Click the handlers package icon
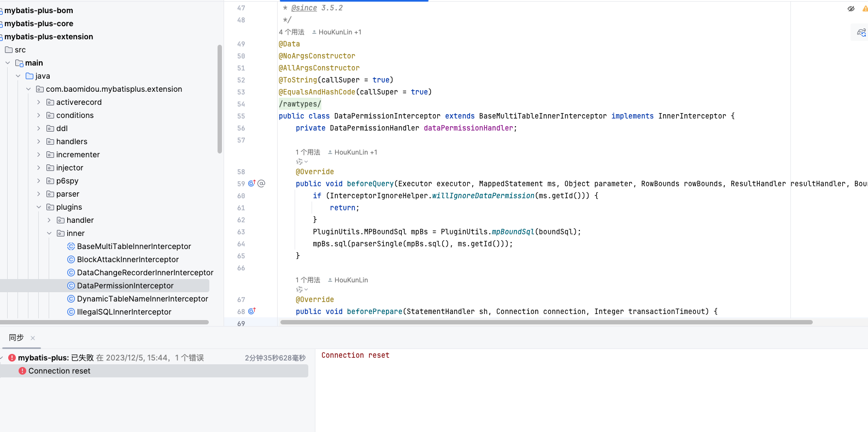868x432 pixels. point(50,141)
